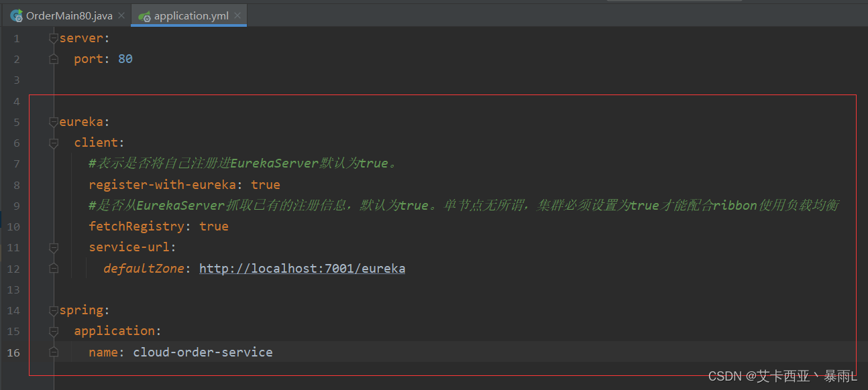Collapse the spring section fold arrow
This screenshot has width=868, height=390.
tap(53, 310)
